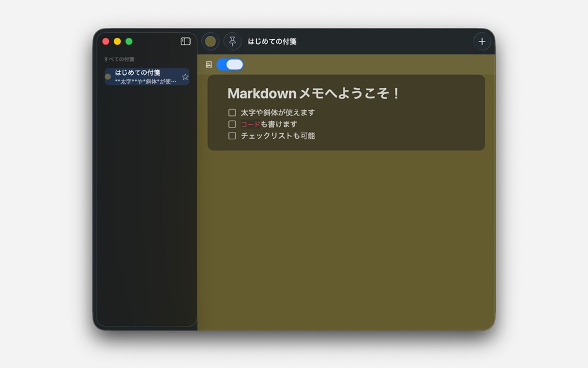This screenshot has height=368, width=588.
Task: Click the note preview snippet **太字**や*斜体*
Action: pos(149,81)
